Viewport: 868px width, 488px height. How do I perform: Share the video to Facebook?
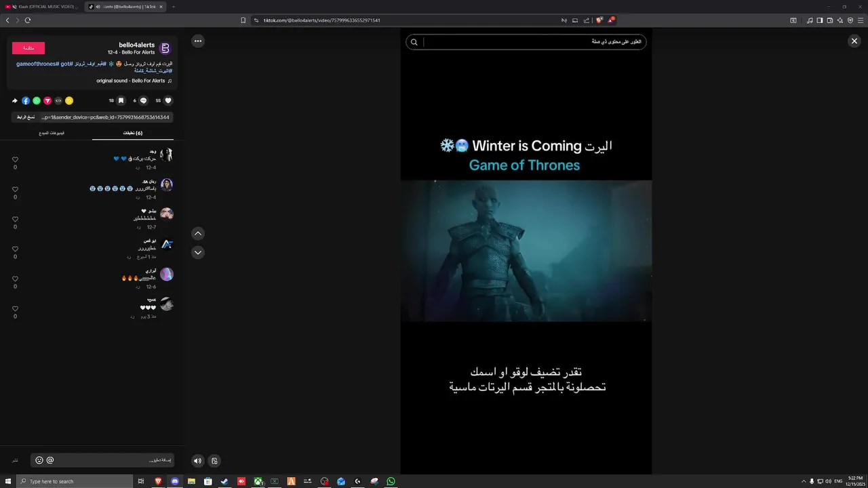pyautogui.click(x=26, y=100)
